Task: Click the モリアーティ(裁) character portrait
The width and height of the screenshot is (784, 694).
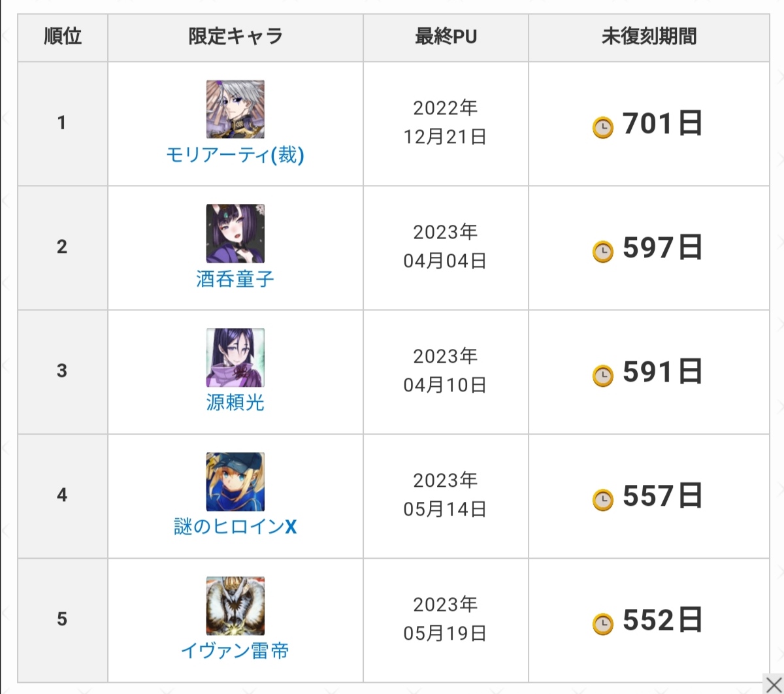Action: tap(235, 109)
